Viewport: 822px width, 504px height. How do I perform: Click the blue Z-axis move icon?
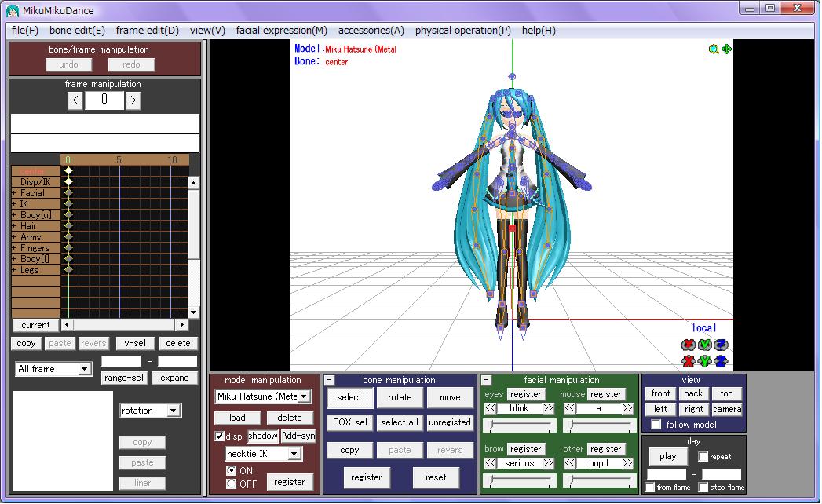[722, 361]
